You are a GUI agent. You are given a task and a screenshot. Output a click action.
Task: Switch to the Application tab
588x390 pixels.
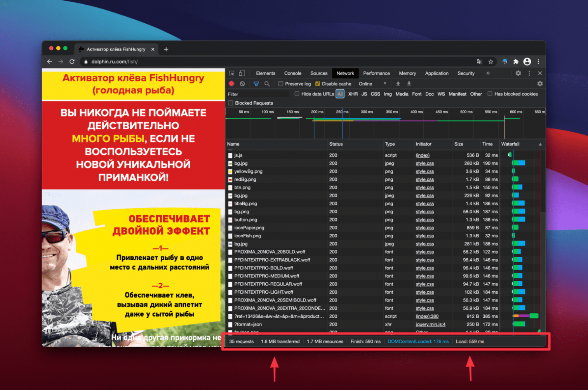coord(437,73)
